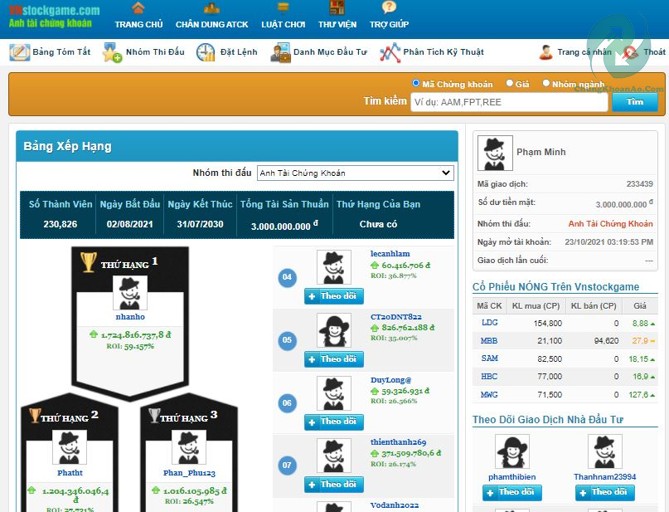Open the Thư Viện menu

tap(337, 17)
